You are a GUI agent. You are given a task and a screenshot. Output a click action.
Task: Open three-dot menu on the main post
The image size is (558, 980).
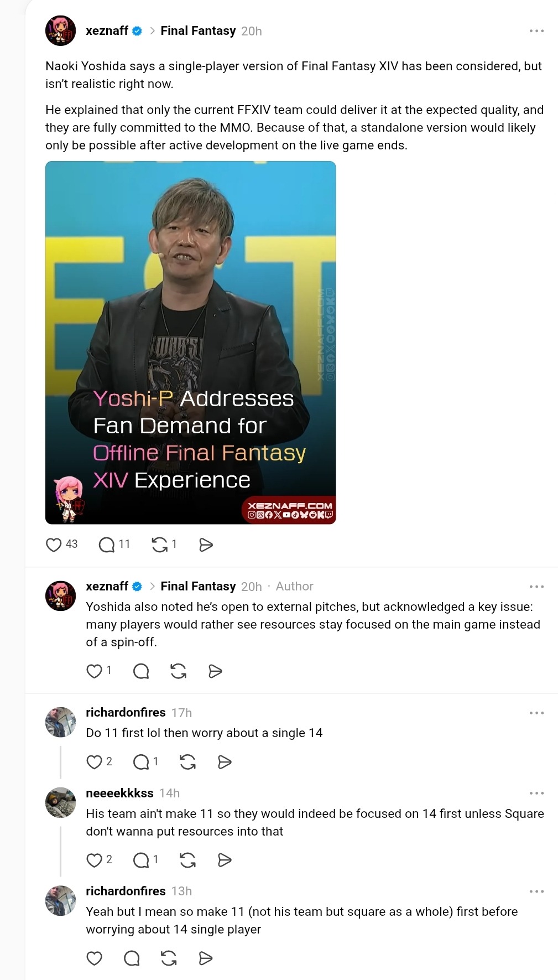[536, 31]
